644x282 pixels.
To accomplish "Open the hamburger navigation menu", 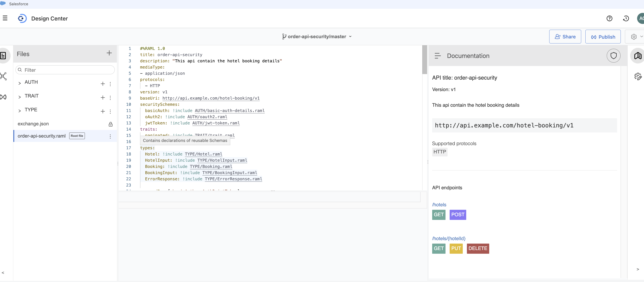I will (x=5, y=18).
